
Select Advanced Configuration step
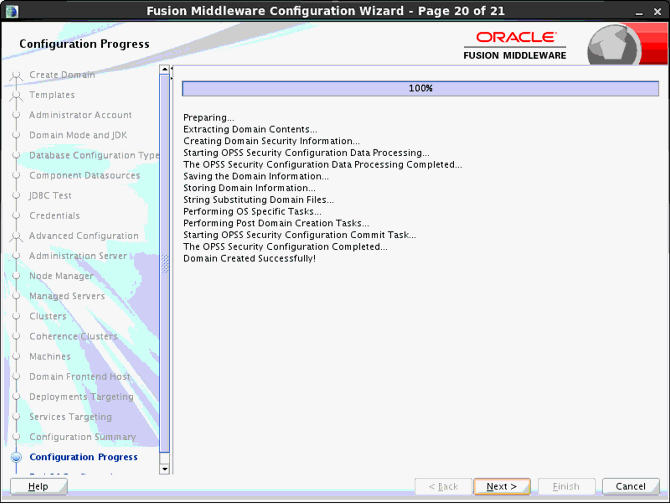click(x=84, y=235)
